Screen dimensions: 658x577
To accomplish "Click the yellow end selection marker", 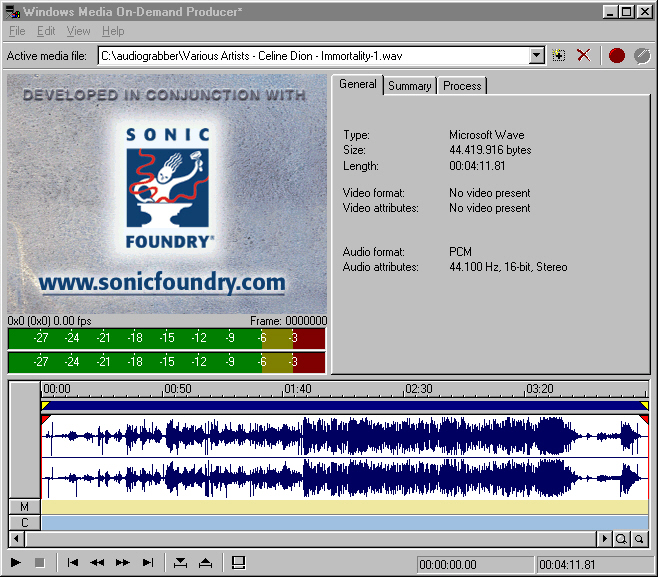I will [645, 405].
